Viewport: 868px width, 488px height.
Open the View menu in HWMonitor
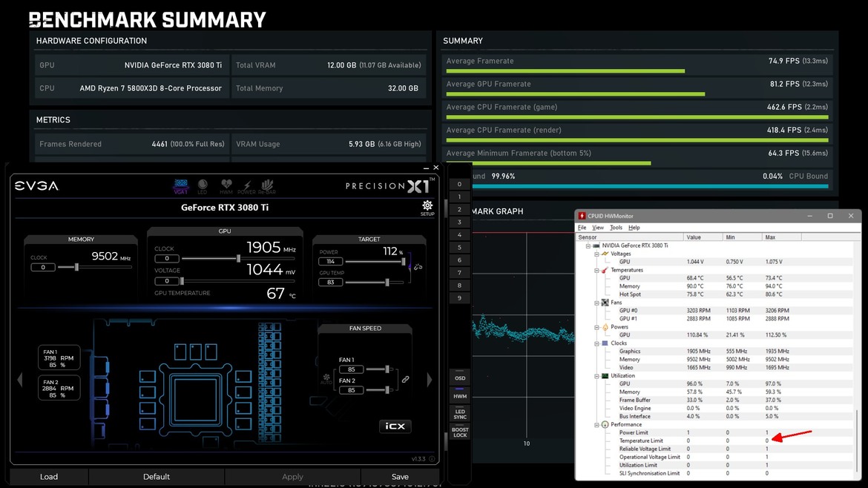coord(598,228)
